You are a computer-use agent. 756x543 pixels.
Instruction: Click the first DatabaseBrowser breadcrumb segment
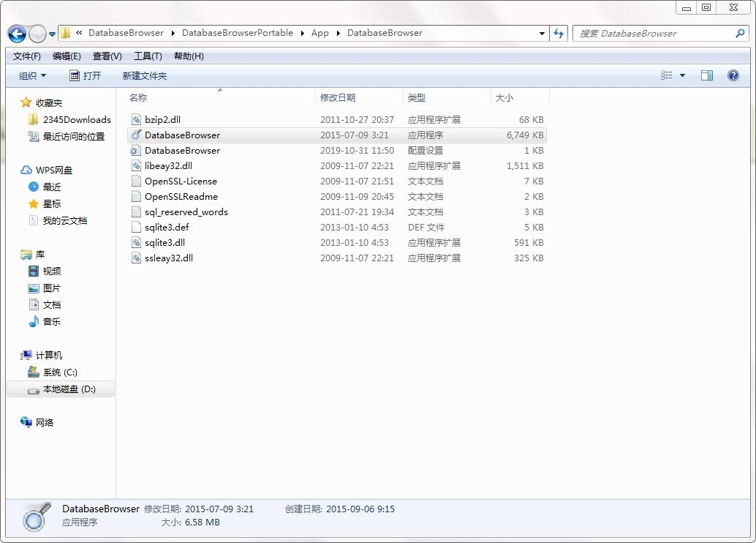pyautogui.click(x=126, y=33)
